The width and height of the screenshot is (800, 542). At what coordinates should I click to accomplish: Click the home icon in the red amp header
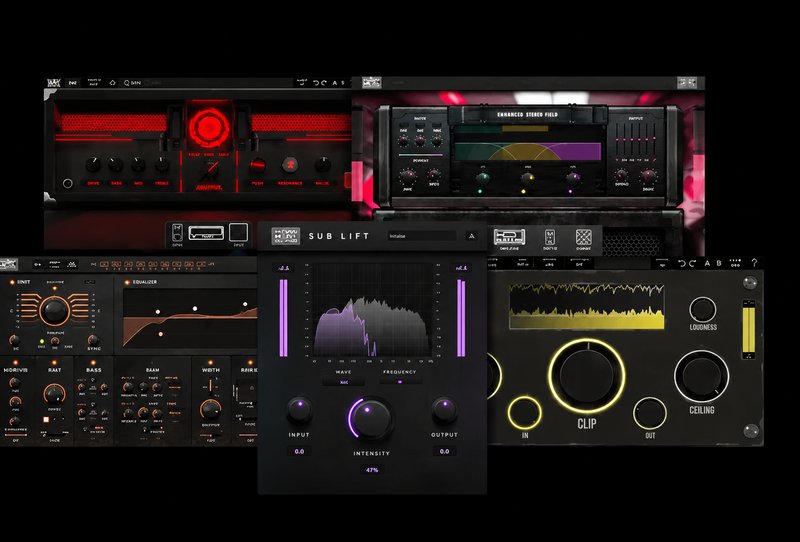click(112, 82)
